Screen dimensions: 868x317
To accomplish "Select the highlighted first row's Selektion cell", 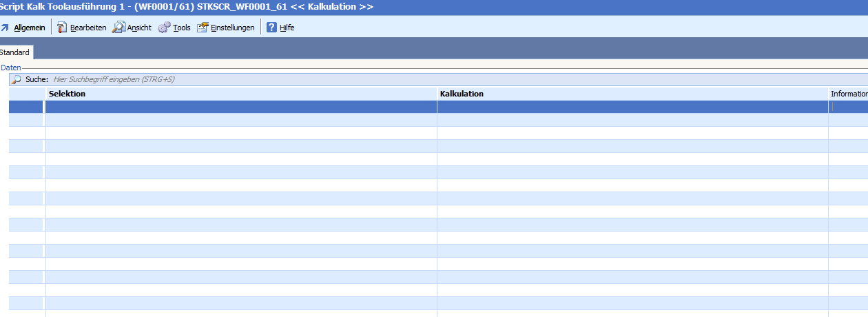I will [241, 107].
